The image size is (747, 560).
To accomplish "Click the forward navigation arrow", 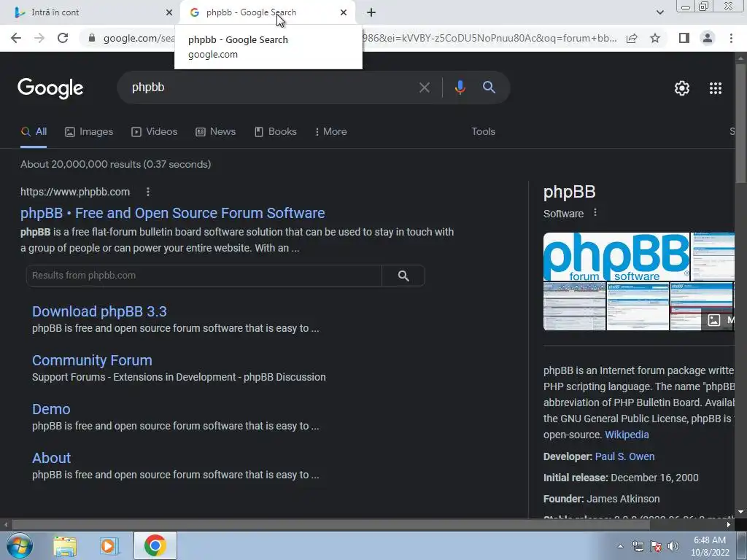I will point(39,38).
